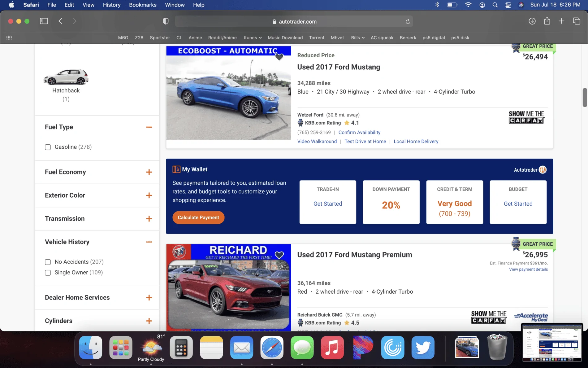Open Twitter app in the Dock

pos(423,347)
